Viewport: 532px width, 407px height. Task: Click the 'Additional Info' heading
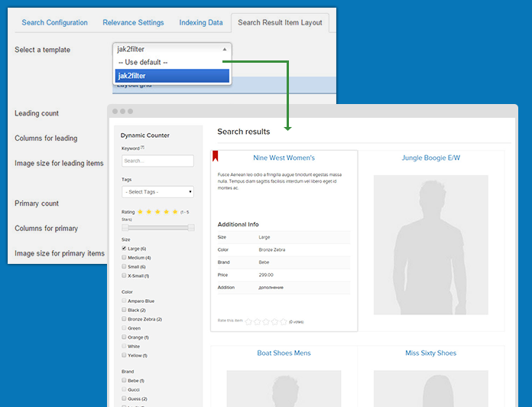pyautogui.click(x=238, y=224)
